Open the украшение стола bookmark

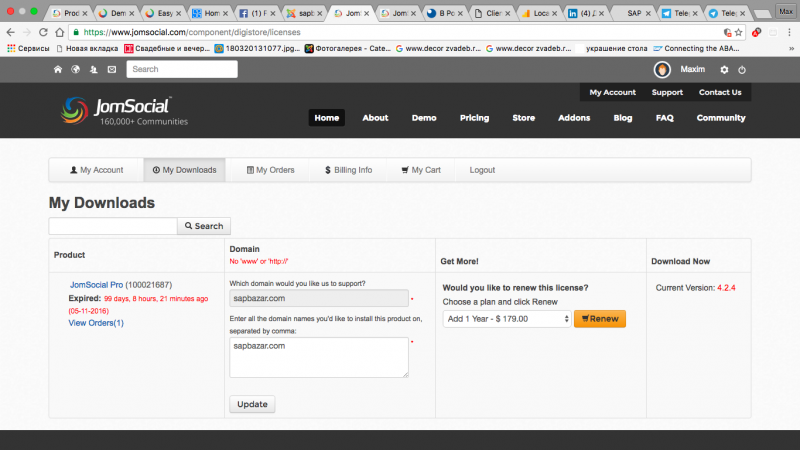pos(611,48)
